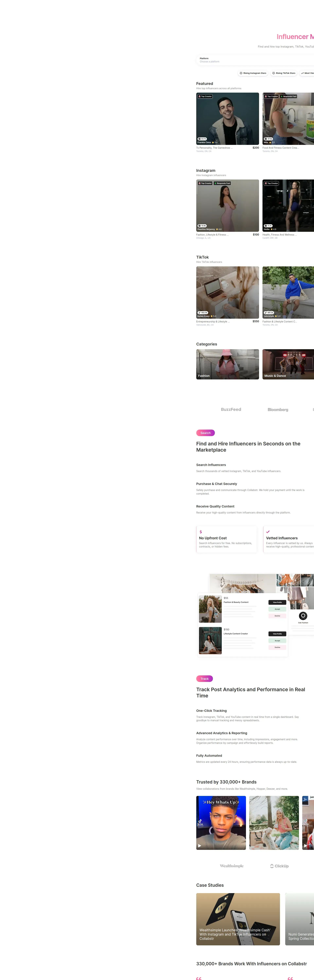The width and height of the screenshot is (314, 980).
Task: Open 'Health, Fitness And Wellness' listing title
Action: coord(280,235)
